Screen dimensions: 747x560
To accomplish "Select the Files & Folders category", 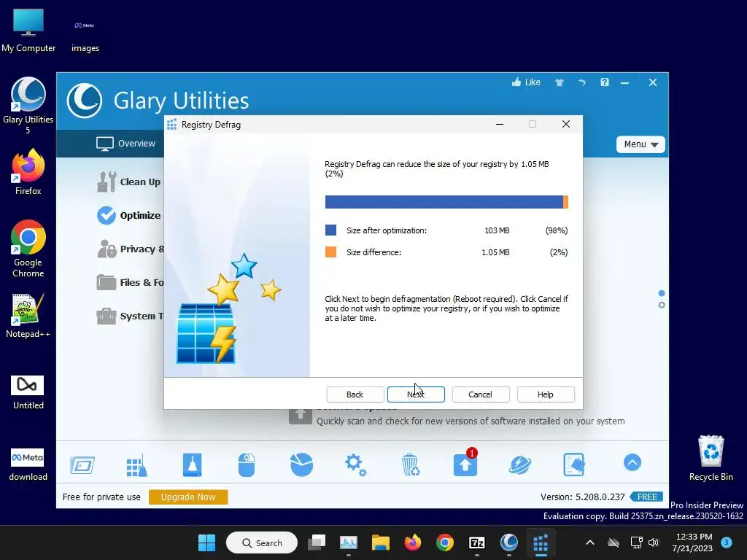I will [130, 282].
